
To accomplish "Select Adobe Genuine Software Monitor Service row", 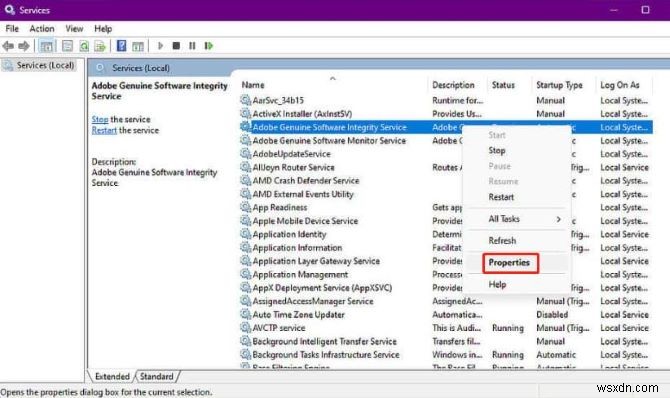I will tap(329, 140).
